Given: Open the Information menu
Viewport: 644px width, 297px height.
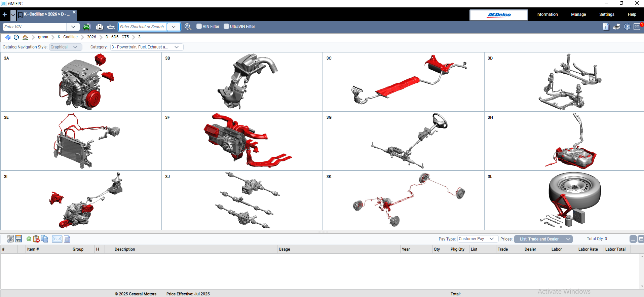Looking at the screenshot, I should click(x=547, y=14).
